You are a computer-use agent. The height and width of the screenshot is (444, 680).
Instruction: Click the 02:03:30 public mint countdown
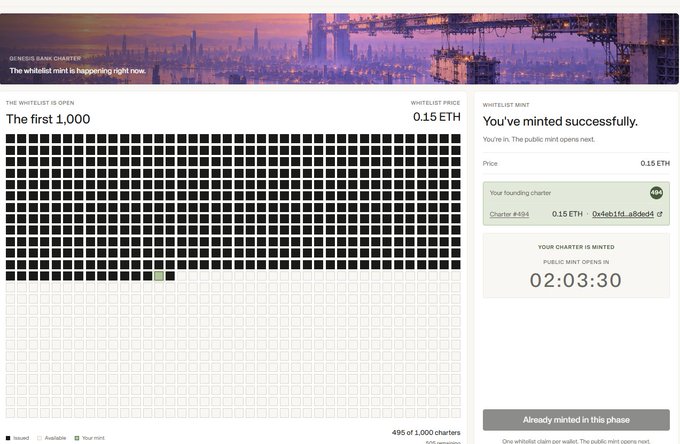pyautogui.click(x=576, y=280)
